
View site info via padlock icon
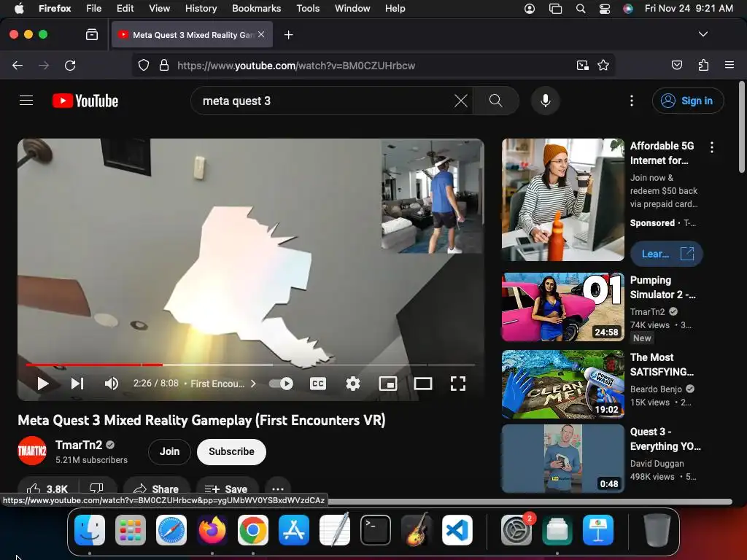click(164, 65)
